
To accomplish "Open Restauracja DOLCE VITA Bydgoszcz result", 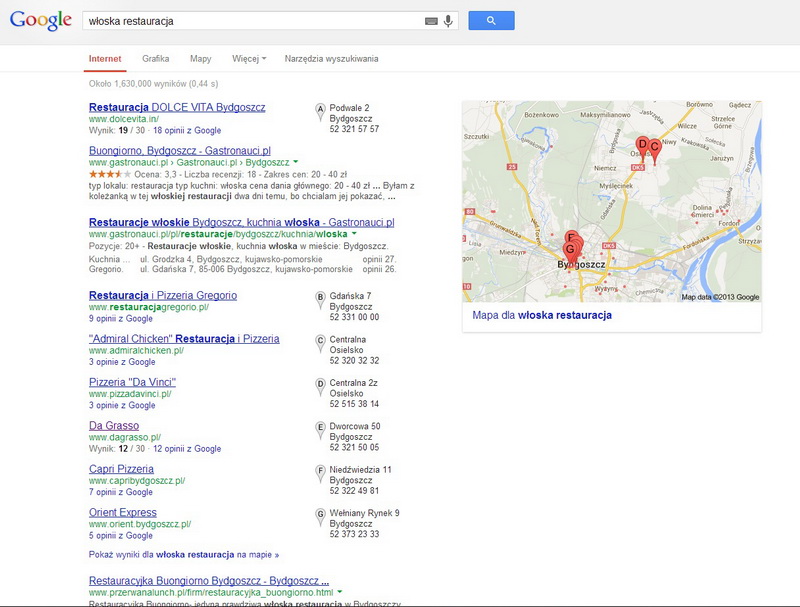I will [x=177, y=107].
